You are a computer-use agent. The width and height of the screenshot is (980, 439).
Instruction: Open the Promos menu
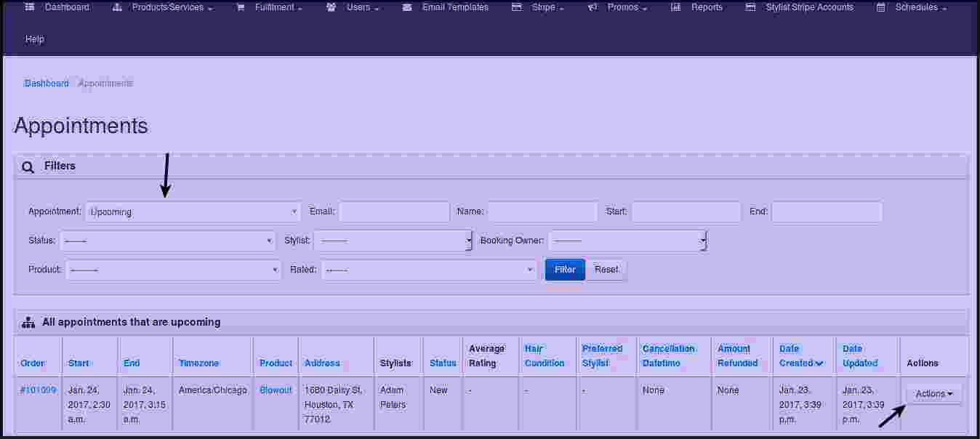point(627,7)
